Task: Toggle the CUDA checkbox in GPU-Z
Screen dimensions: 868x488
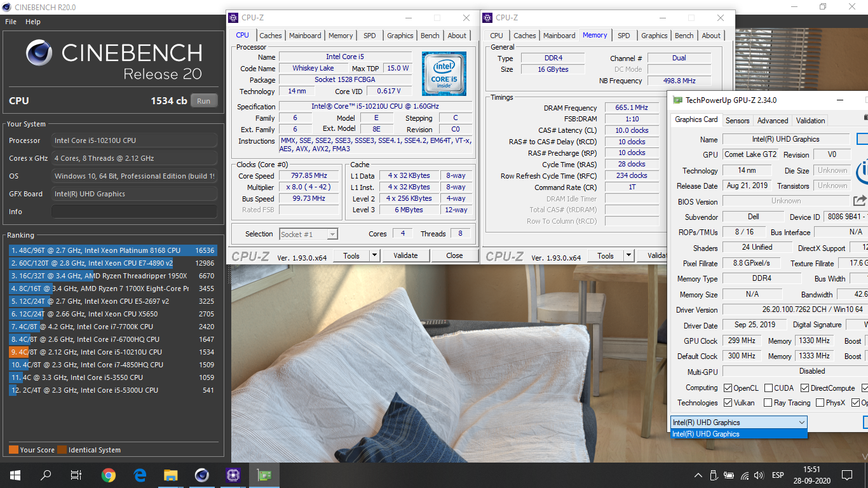Action: click(769, 388)
